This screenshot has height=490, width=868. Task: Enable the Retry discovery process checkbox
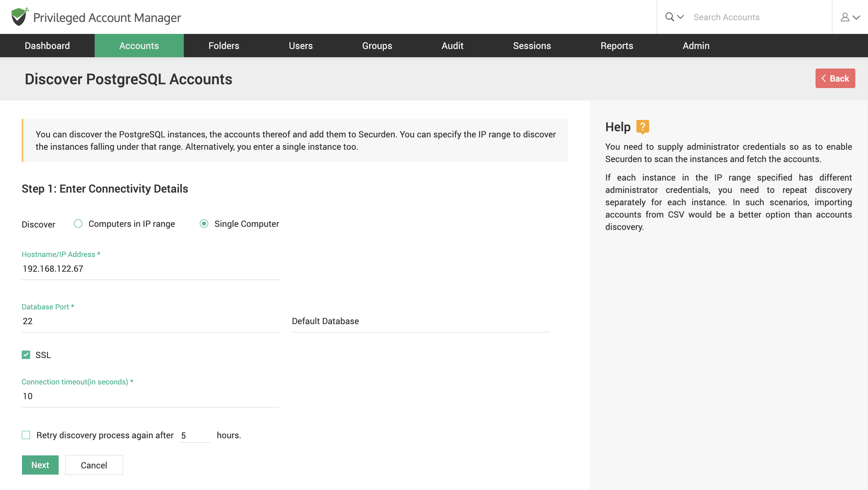click(26, 435)
